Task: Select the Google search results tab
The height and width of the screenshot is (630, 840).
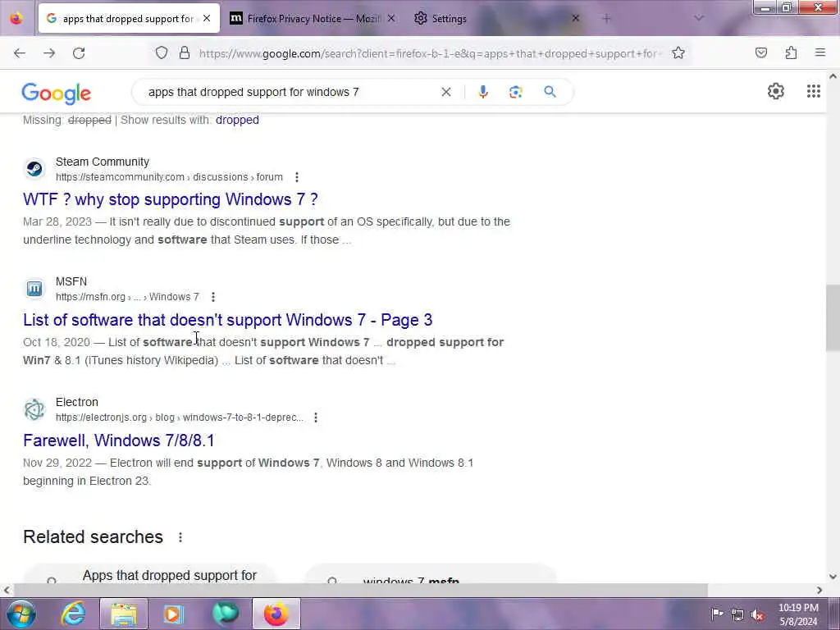Action: click(x=127, y=19)
